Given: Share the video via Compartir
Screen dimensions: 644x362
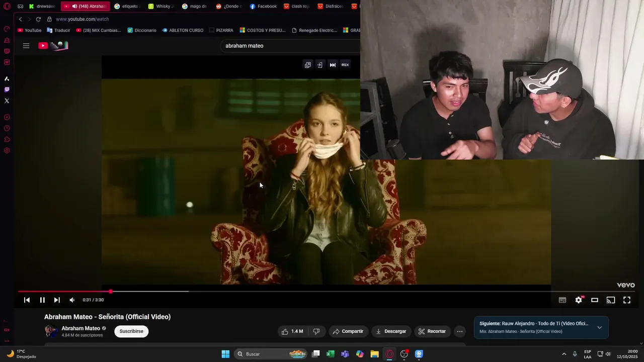Looking at the screenshot, I should click(x=348, y=331).
